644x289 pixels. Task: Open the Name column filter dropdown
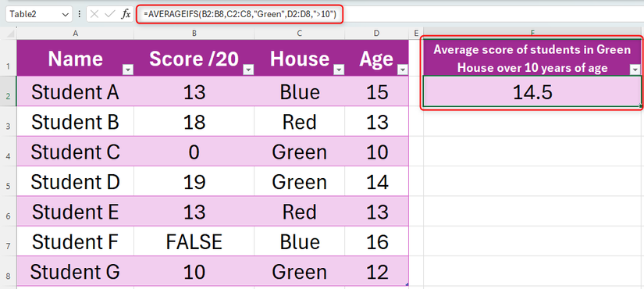pyautogui.click(x=129, y=70)
